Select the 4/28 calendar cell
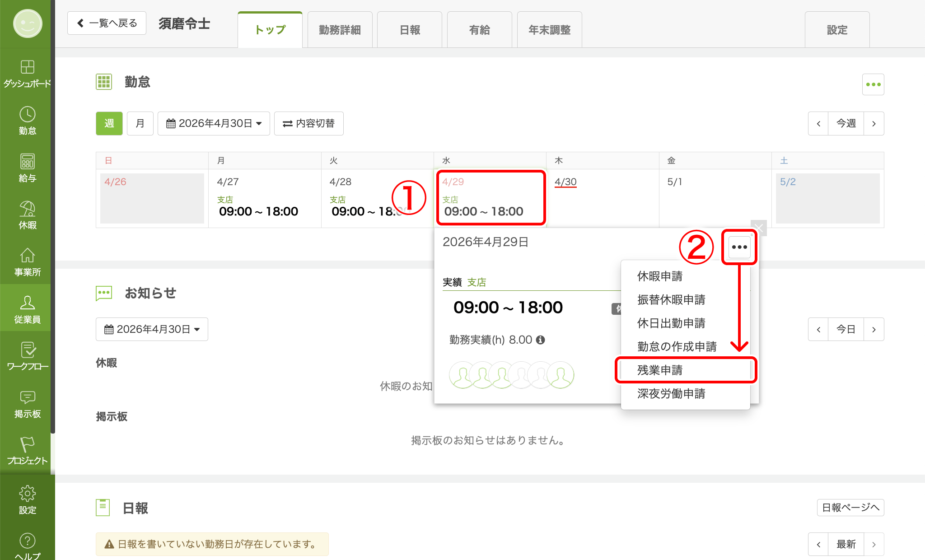This screenshot has height=560, width=925. pyautogui.click(x=377, y=198)
